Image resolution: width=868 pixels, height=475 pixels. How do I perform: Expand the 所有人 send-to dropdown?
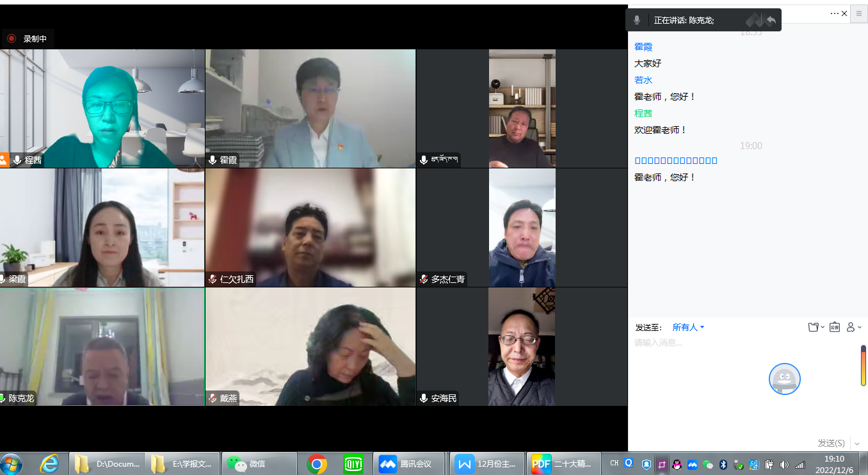click(x=687, y=327)
